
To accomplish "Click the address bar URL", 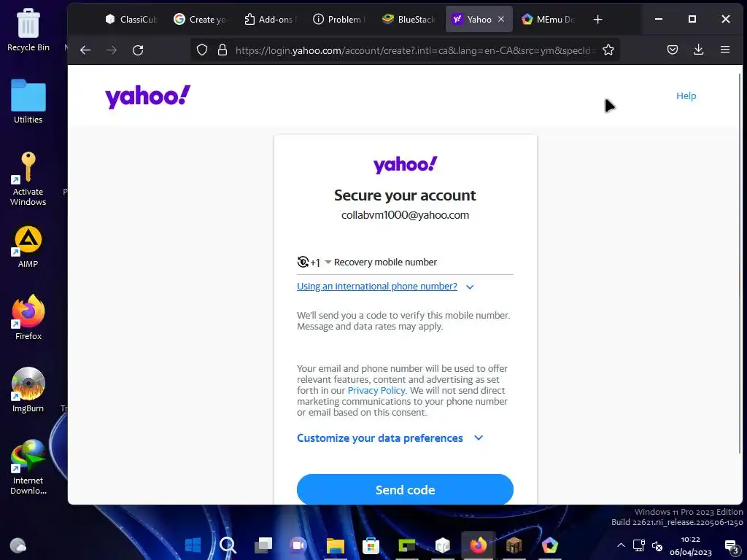I will (414, 50).
